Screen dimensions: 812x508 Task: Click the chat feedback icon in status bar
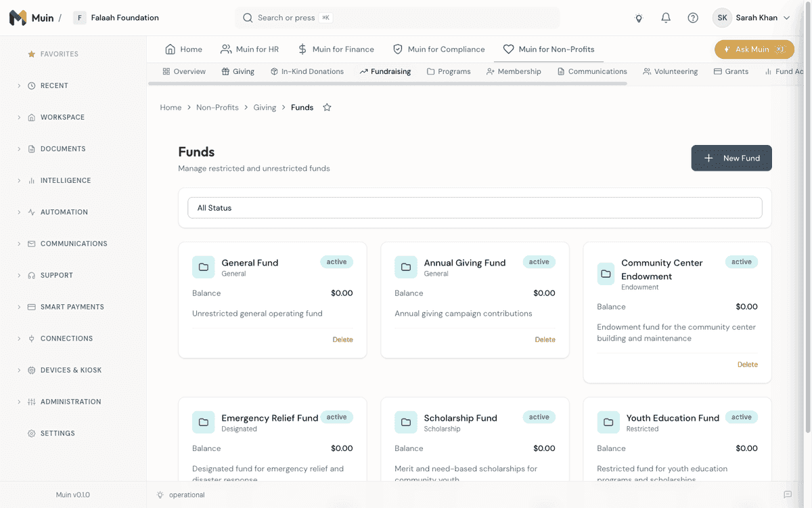(788, 495)
